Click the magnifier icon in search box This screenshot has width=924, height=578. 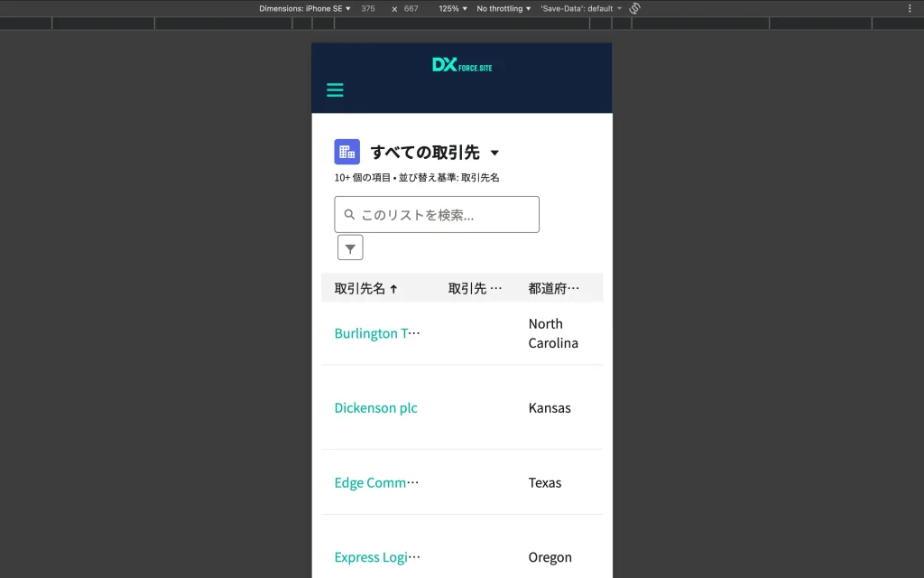coord(350,215)
